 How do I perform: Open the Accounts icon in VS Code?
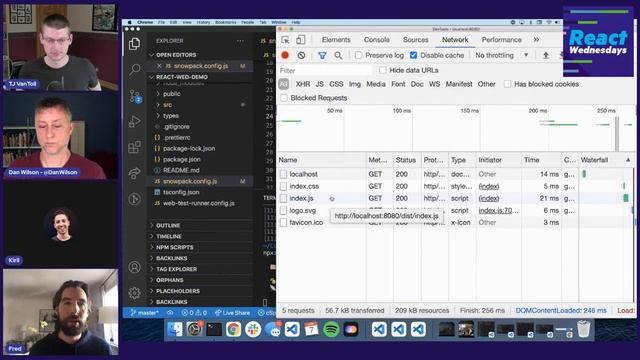coord(134,267)
